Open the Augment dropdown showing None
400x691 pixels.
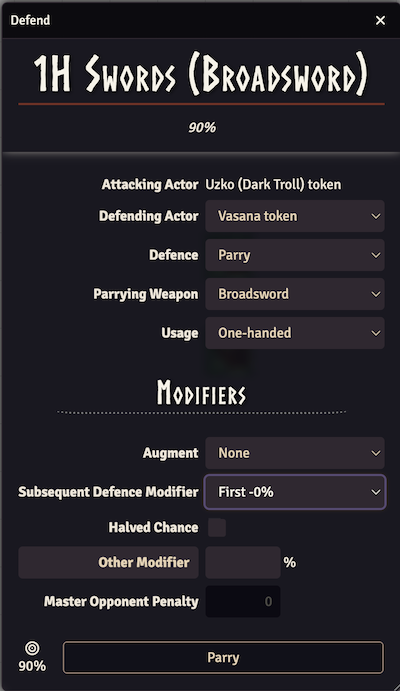pos(295,453)
